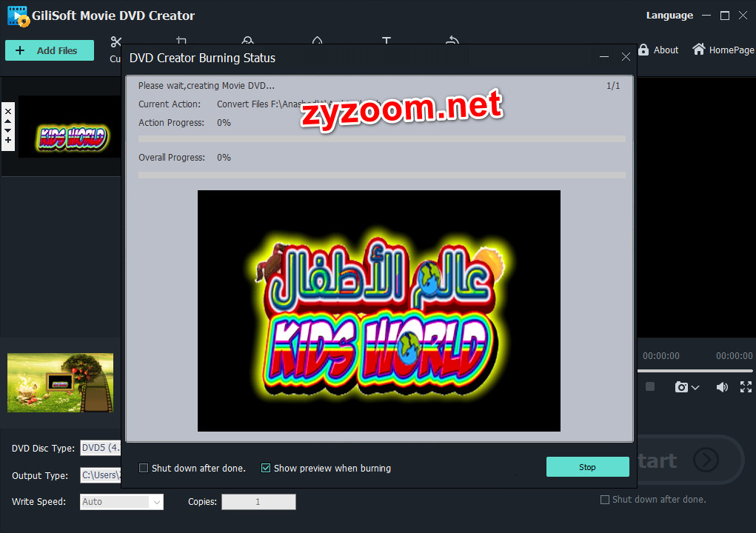Viewport: 756px width, 533px height.
Task: Take a snapshot with the camera icon
Action: tap(681, 387)
